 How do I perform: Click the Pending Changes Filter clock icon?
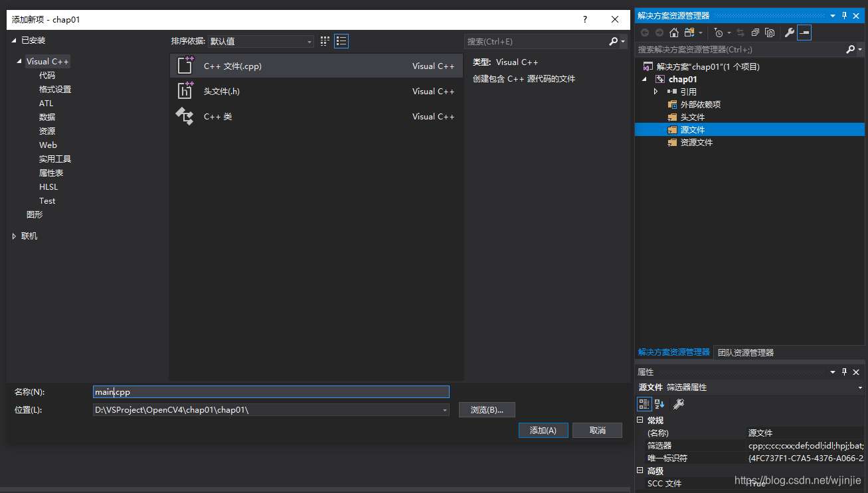click(x=719, y=33)
